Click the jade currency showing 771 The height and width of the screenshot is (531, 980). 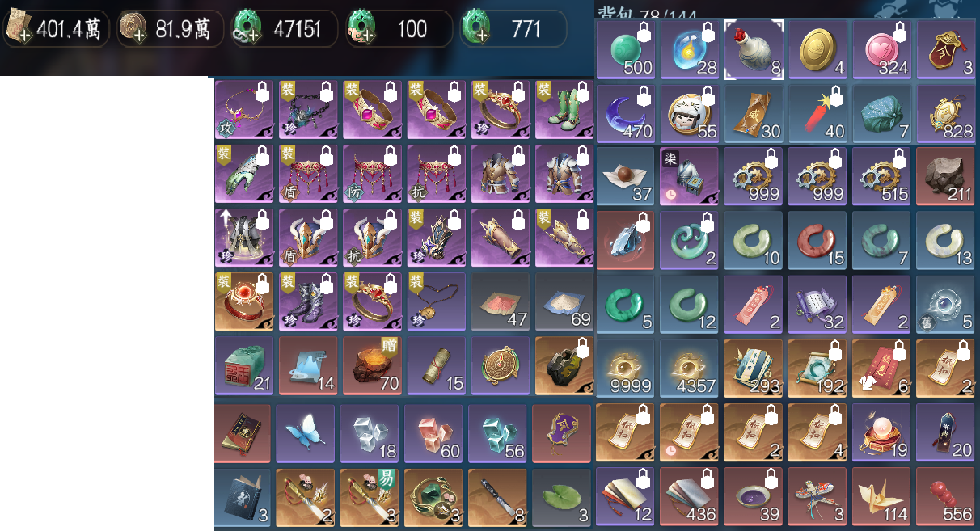pyautogui.click(x=514, y=29)
